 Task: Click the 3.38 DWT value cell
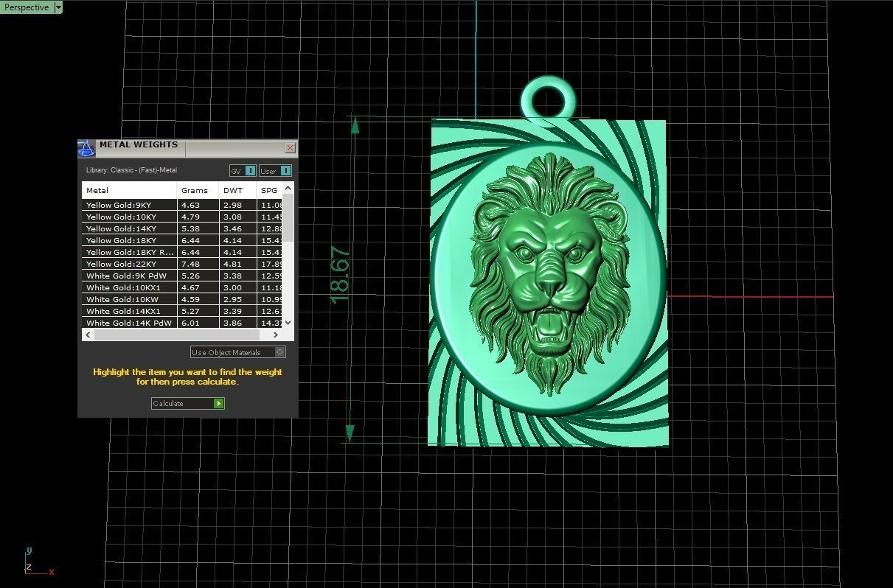click(238, 276)
